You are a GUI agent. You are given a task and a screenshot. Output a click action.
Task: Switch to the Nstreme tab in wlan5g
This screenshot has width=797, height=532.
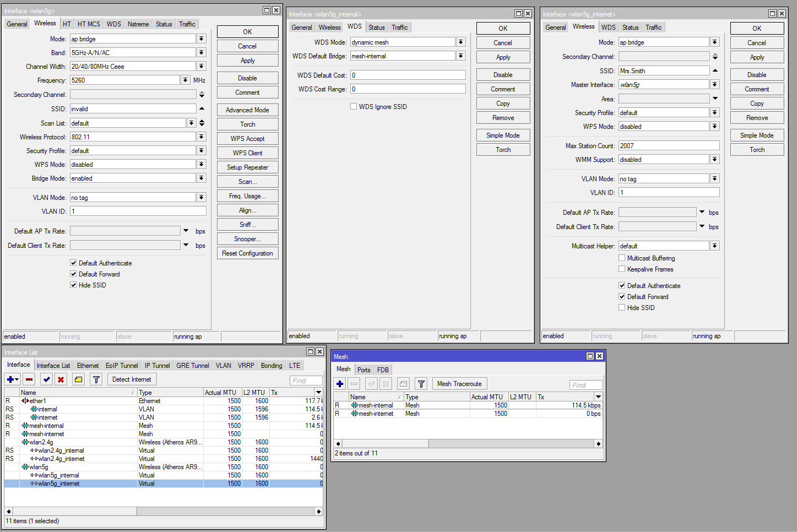click(138, 24)
